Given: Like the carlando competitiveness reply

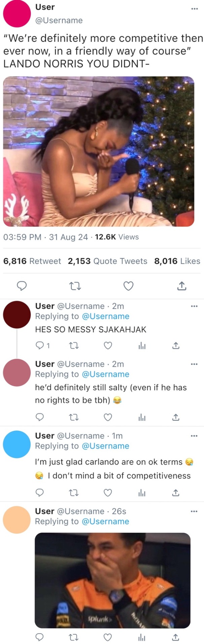Looking at the screenshot, I should pos(108,493).
